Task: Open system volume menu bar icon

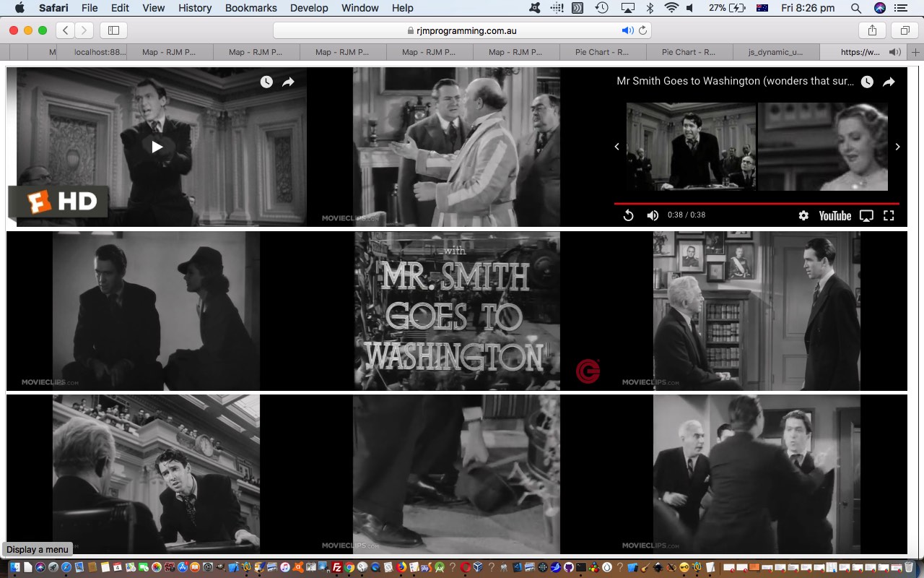Action: pos(690,8)
